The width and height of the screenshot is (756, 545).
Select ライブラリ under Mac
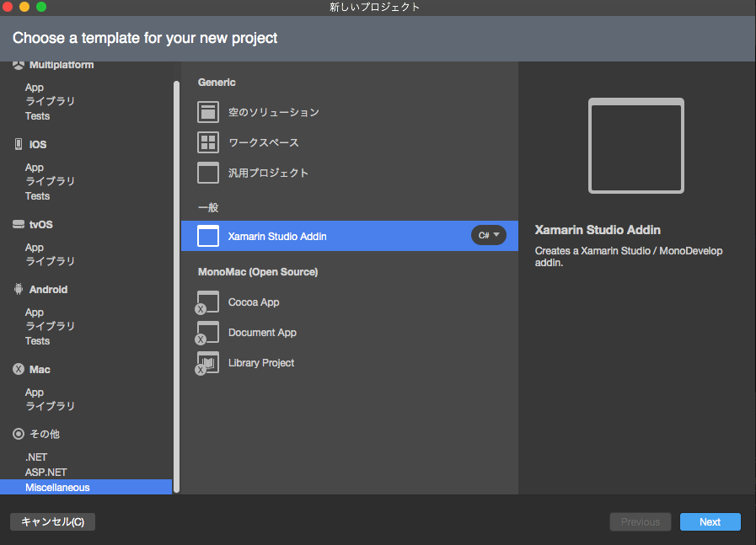click(x=50, y=406)
